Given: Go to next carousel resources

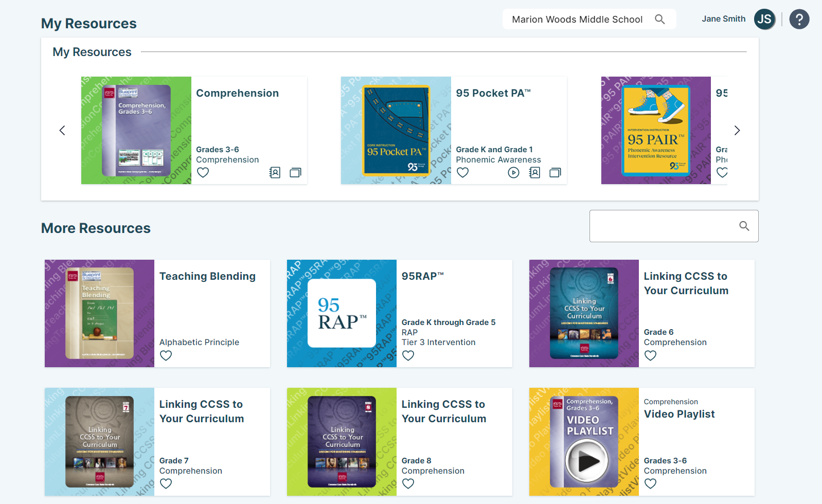Looking at the screenshot, I should pos(737,131).
